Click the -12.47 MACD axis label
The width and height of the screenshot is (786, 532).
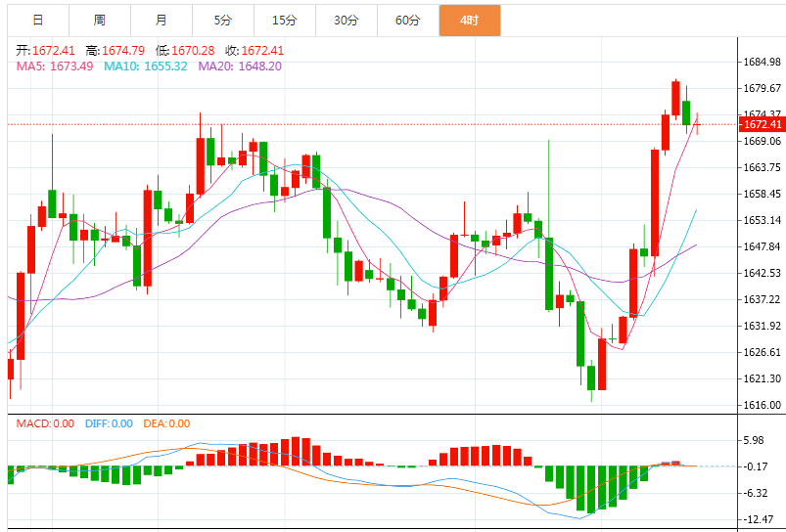(x=758, y=519)
